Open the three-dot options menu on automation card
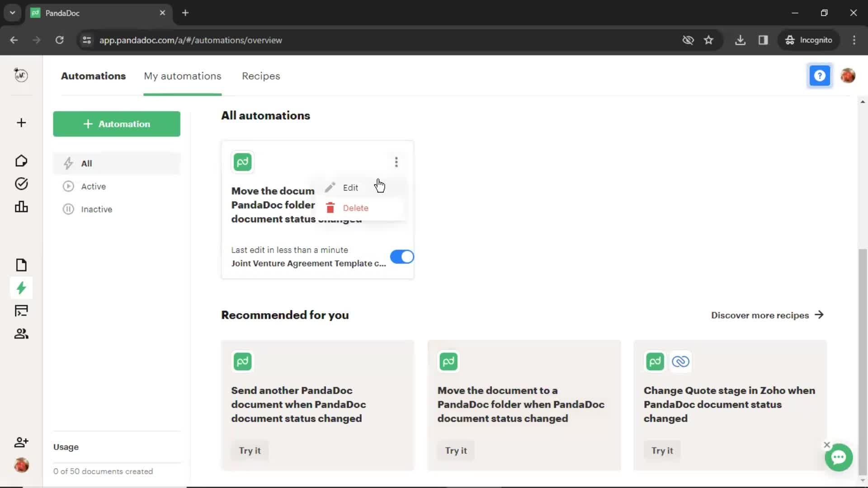The width and height of the screenshot is (868, 488). coord(396,161)
